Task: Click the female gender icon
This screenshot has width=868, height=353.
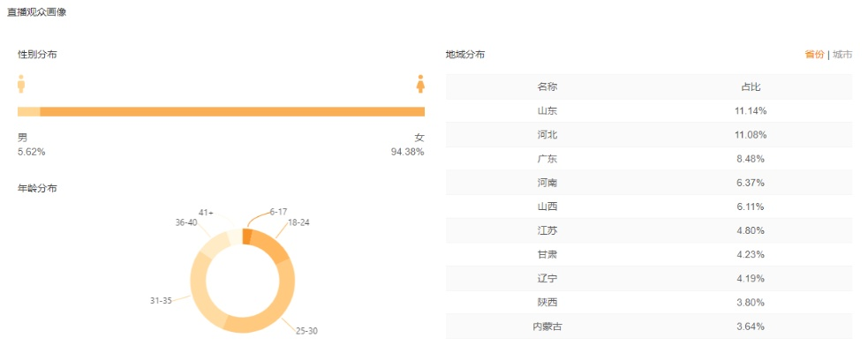Action: [420, 83]
